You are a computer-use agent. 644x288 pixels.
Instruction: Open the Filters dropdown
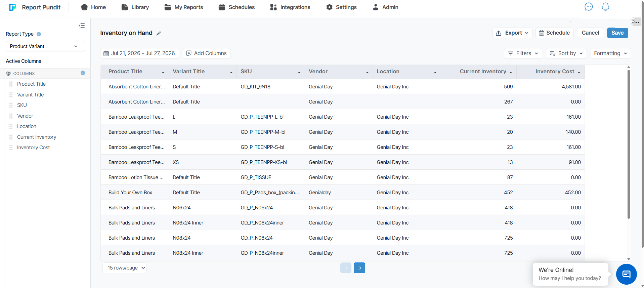pos(523,53)
